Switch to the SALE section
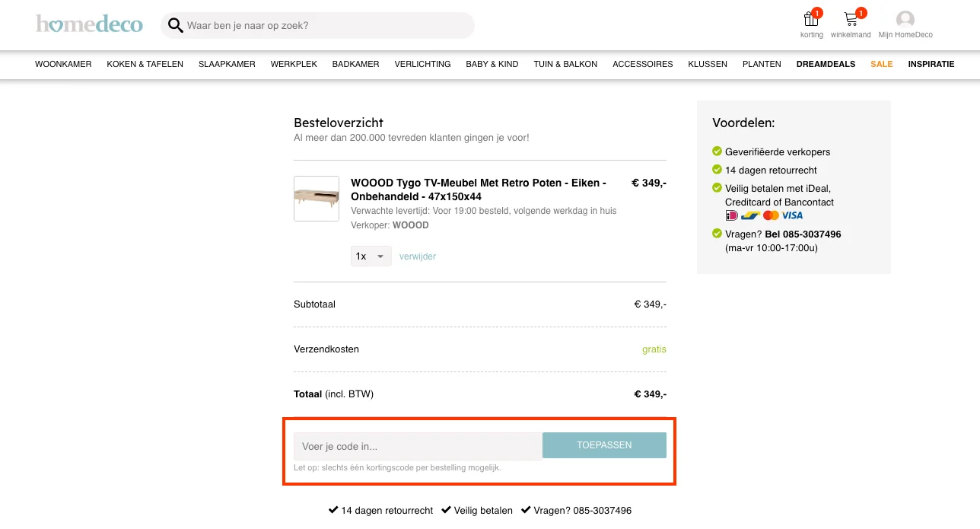 tap(881, 64)
